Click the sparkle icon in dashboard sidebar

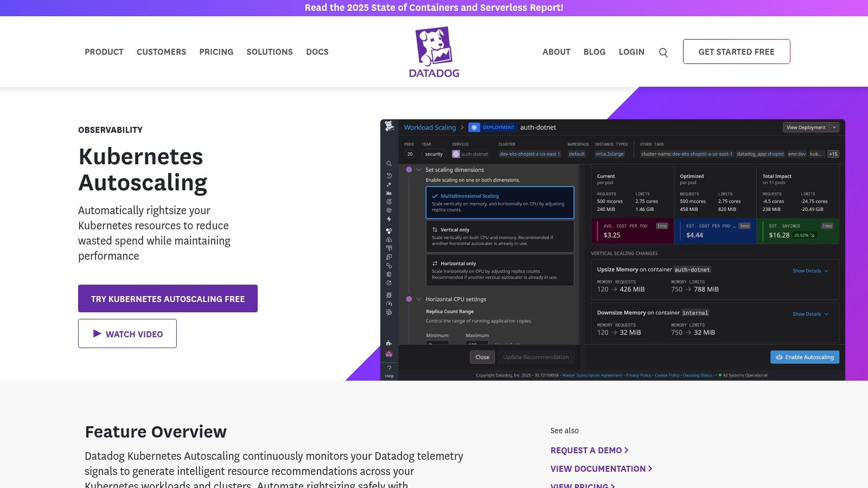pos(389,184)
